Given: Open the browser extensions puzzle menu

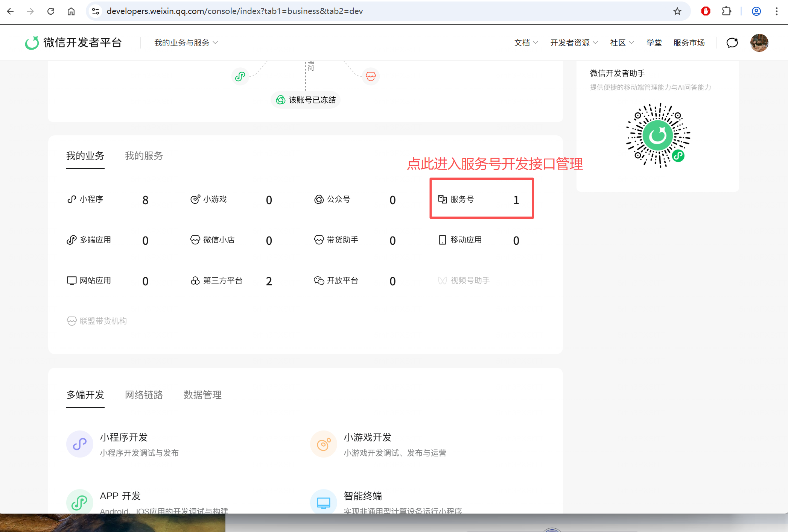Looking at the screenshot, I should (727, 11).
